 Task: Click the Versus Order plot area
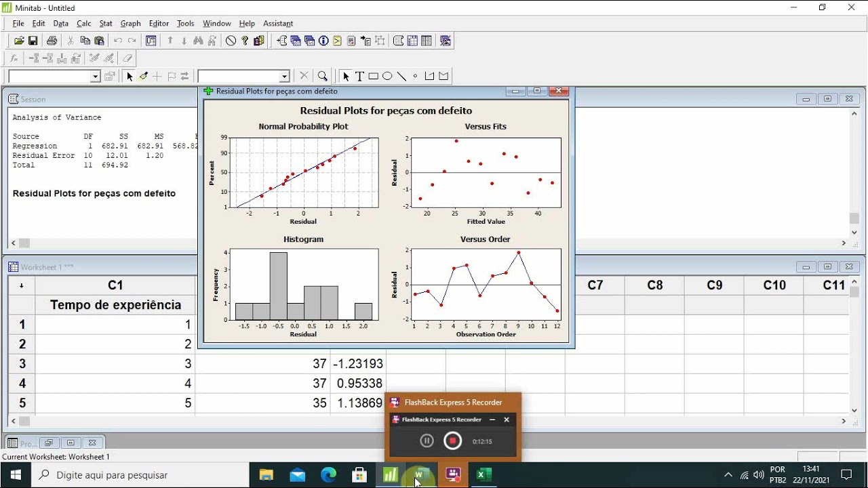486,284
